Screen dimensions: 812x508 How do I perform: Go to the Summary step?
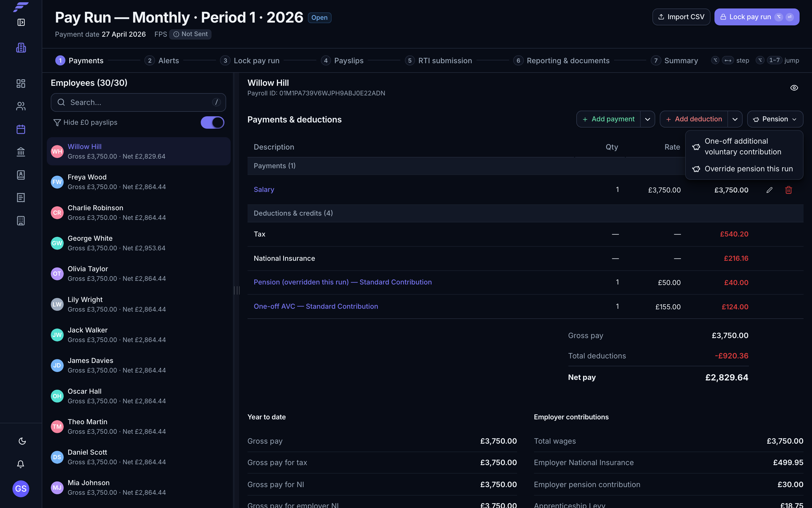pyautogui.click(x=674, y=60)
